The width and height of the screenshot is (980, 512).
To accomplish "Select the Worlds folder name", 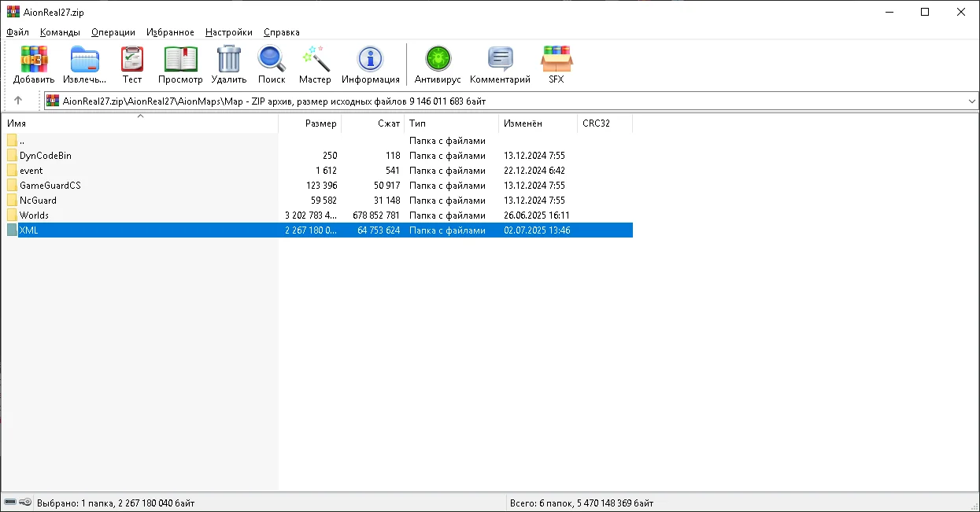I will (x=34, y=215).
